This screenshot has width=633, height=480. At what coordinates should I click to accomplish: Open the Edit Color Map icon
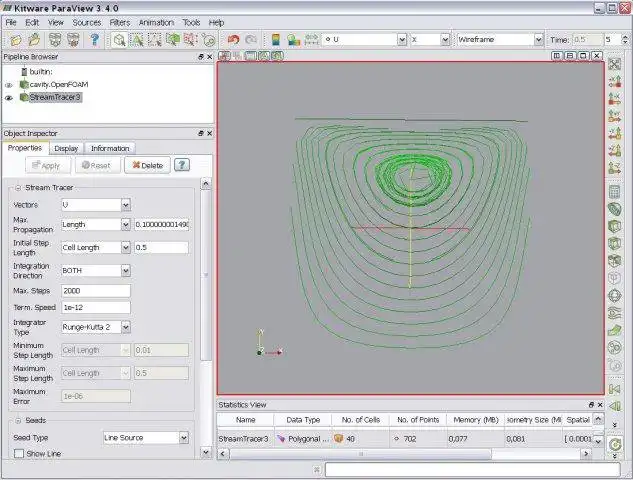click(293, 40)
